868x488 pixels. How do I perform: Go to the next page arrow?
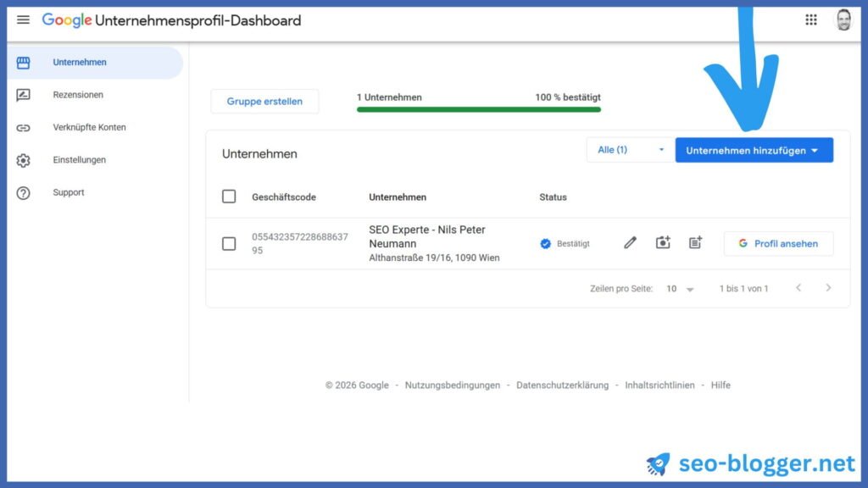tap(828, 288)
